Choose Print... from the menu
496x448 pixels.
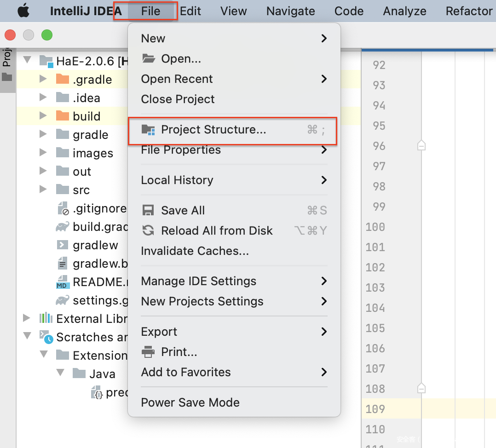coord(234,352)
